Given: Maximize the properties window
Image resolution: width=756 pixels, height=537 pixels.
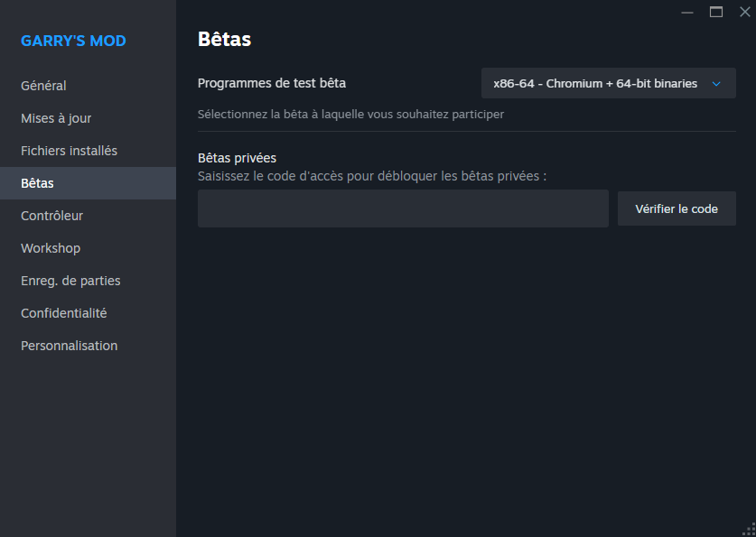Looking at the screenshot, I should tap(716, 12).
